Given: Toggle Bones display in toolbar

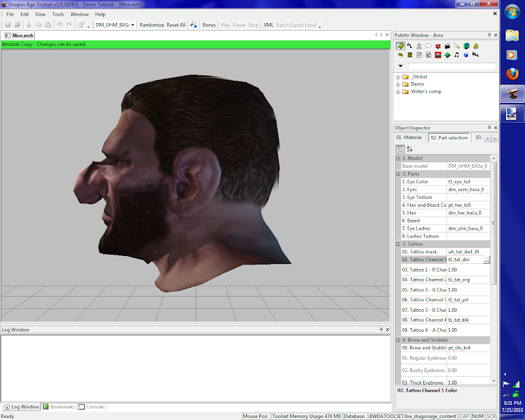Looking at the screenshot, I should 209,25.
